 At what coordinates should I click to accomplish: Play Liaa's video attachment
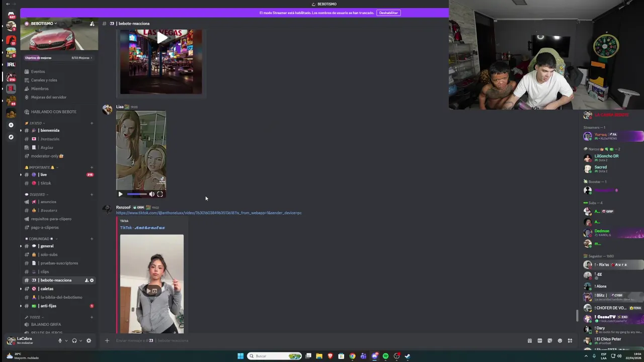pyautogui.click(x=120, y=194)
